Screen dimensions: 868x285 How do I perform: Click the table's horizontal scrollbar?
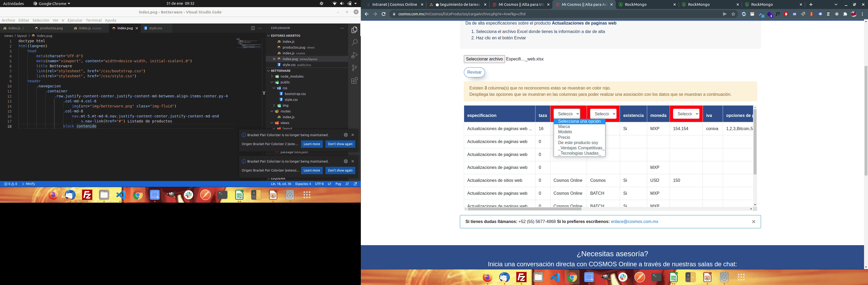(524, 209)
